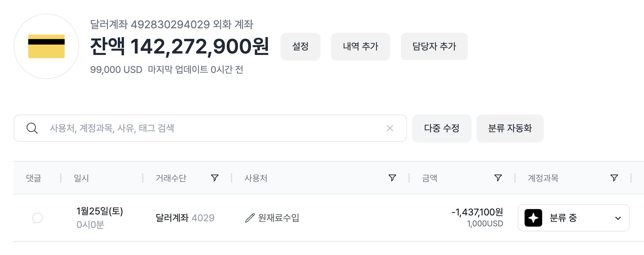Click the 담당자 추가 button
644x255 pixels.
coord(434,46)
